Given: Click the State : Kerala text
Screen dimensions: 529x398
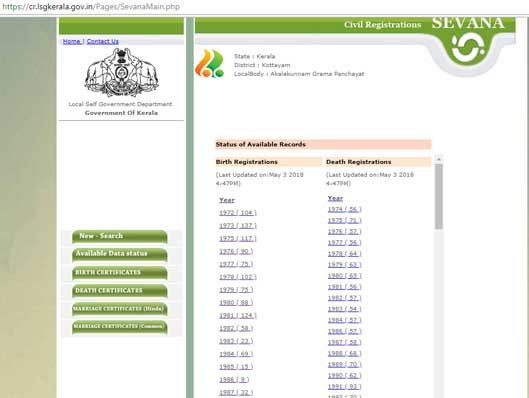Looking at the screenshot, I should tap(255, 56).
